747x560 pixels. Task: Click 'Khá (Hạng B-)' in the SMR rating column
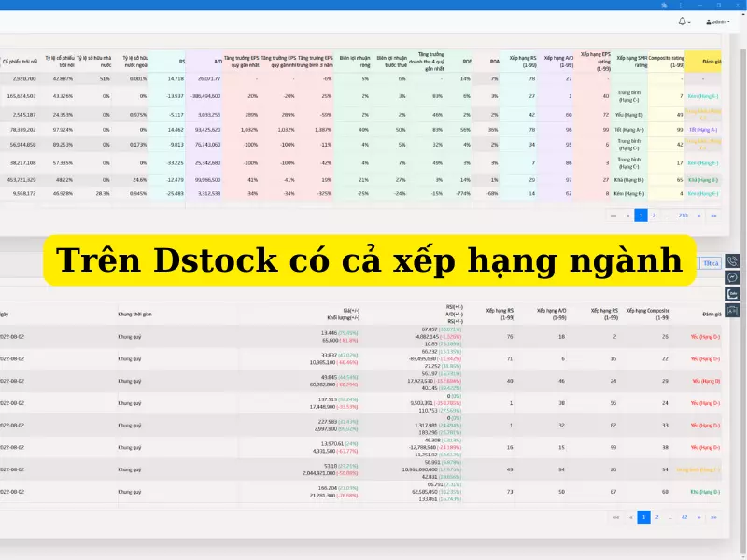click(x=629, y=180)
